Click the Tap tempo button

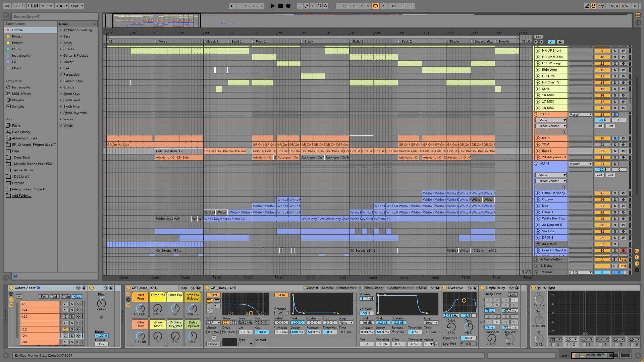[x=7, y=6]
